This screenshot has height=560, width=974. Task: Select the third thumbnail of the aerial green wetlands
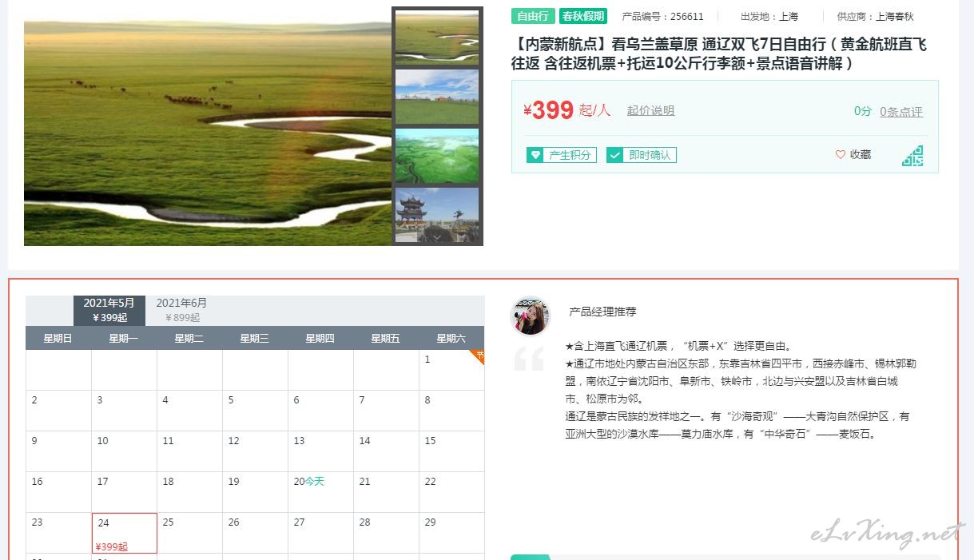coord(437,155)
